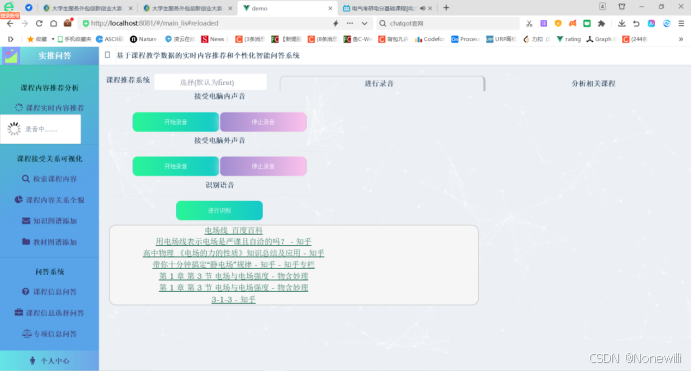Open the three-dot address bar menu
This screenshot has height=372, width=692.
[x=350, y=23]
